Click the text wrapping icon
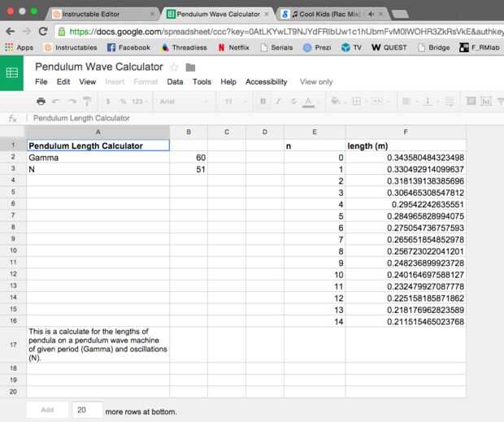 click(450, 102)
